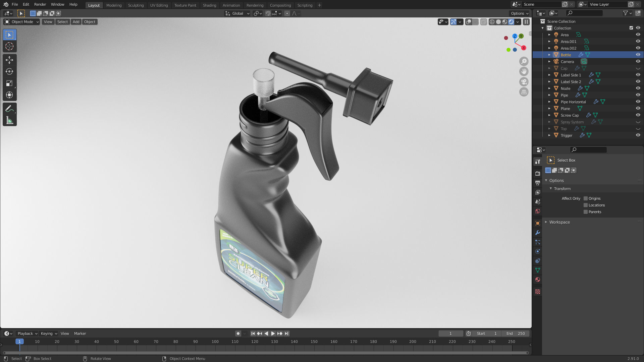Switch to rendered viewport shading
Screen dimensions: 644x362
coord(511,22)
